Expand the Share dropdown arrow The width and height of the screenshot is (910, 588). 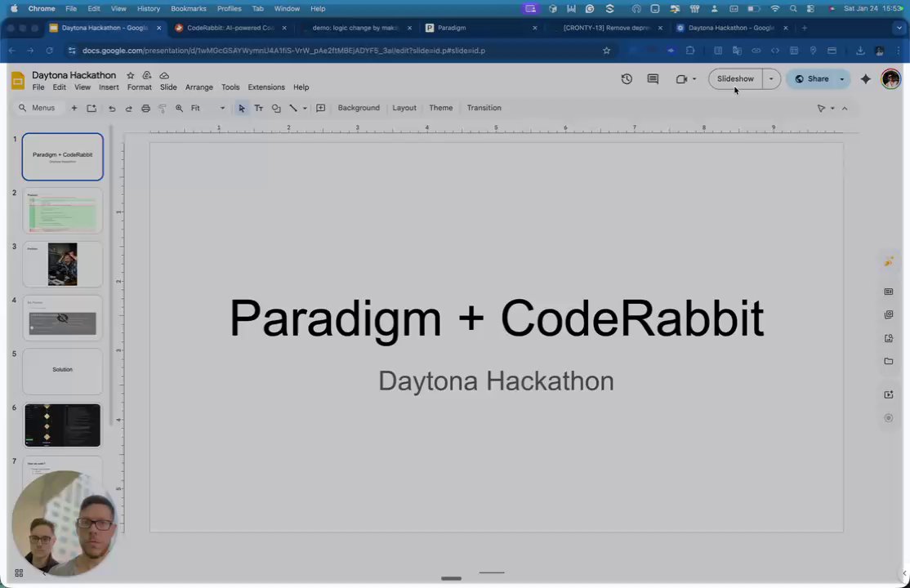pyautogui.click(x=842, y=79)
